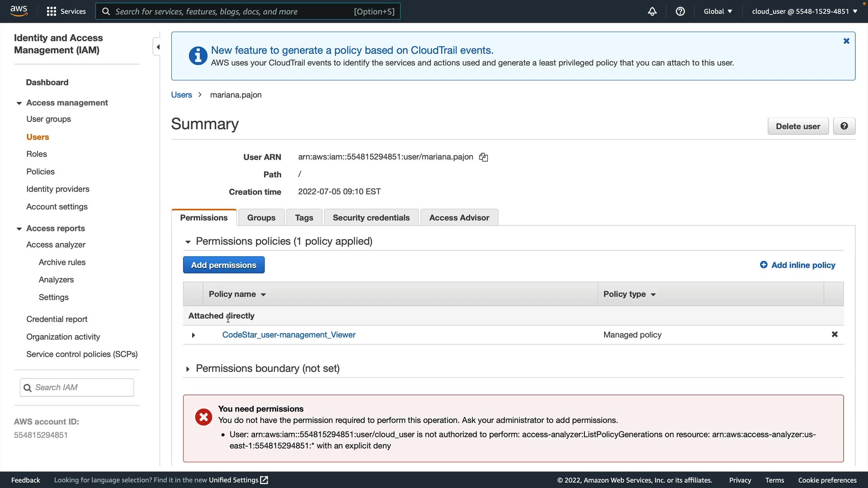Click the plus icon for Add inline policy
Image resolution: width=868 pixels, height=488 pixels.
point(764,265)
